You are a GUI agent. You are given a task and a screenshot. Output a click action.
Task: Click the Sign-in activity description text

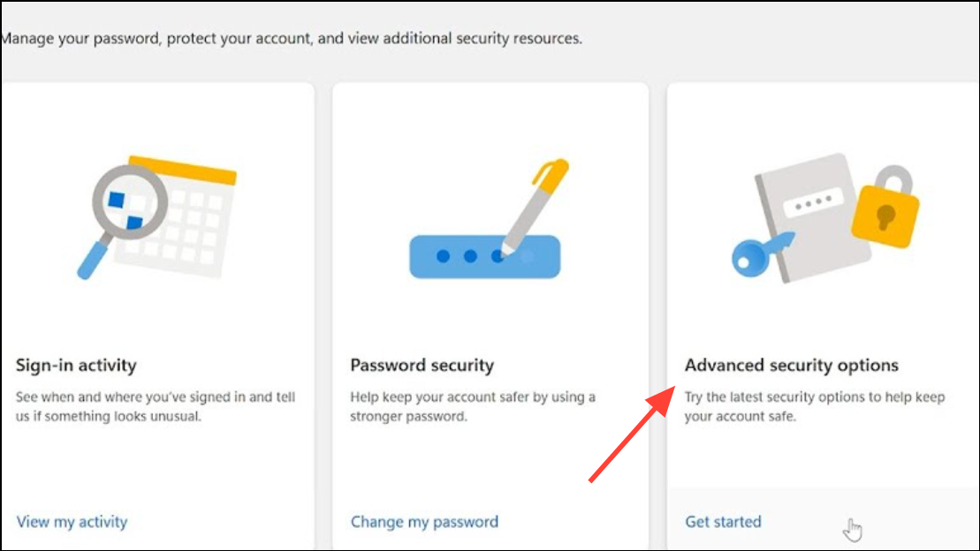(x=156, y=406)
